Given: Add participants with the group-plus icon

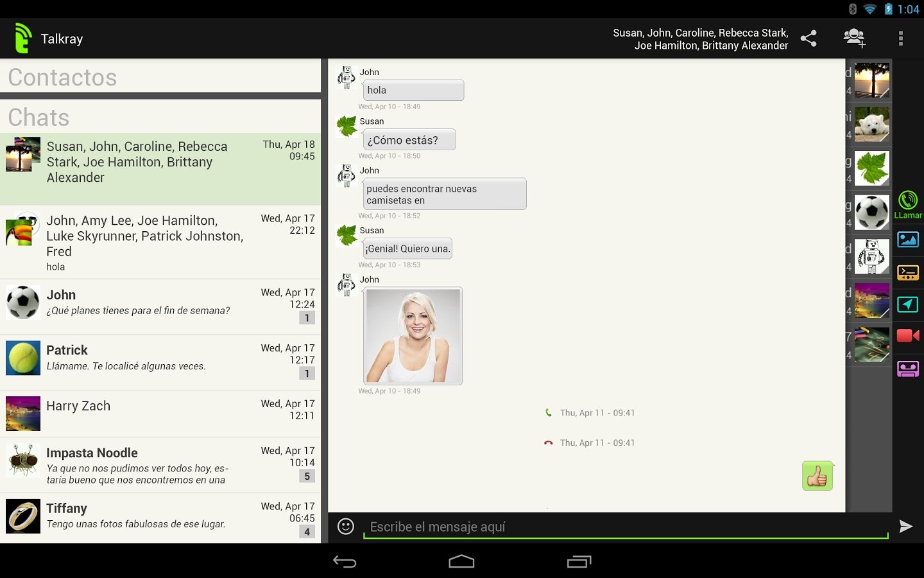Looking at the screenshot, I should coord(855,39).
